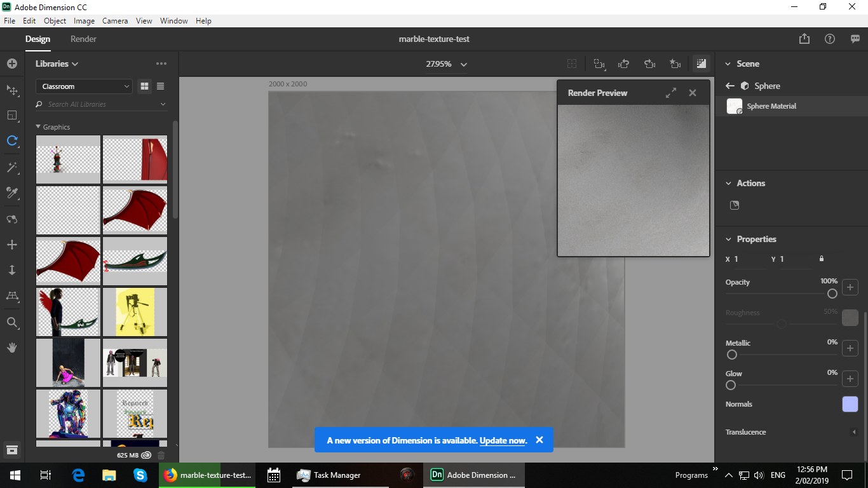Expand the Translucence property arrow
This screenshot has width=868, height=488.
[x=854, y=432]
